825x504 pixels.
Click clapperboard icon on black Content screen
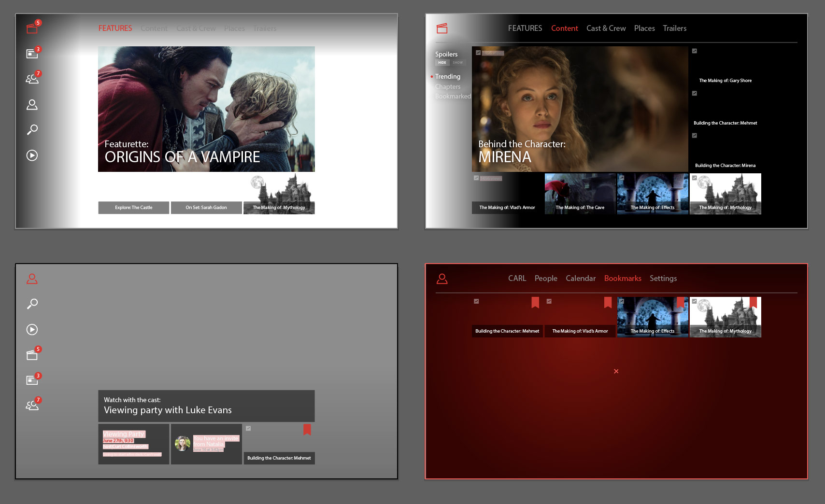pos(442,28)
